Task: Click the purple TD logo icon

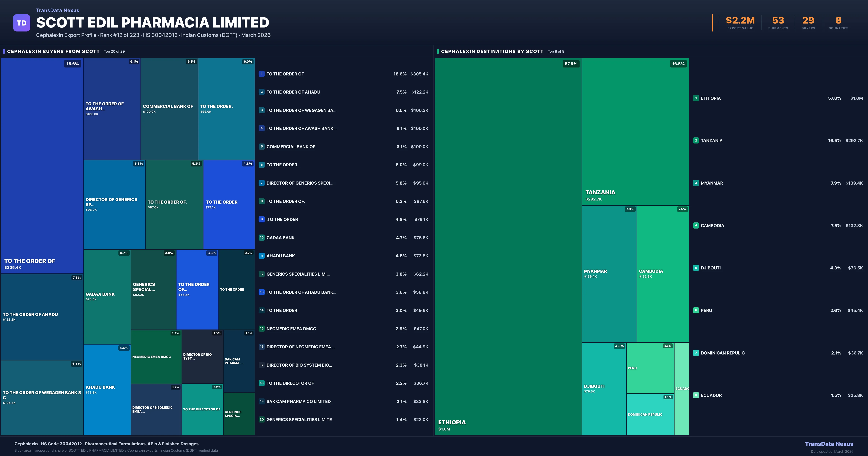Action: click(x=22, y=23)
